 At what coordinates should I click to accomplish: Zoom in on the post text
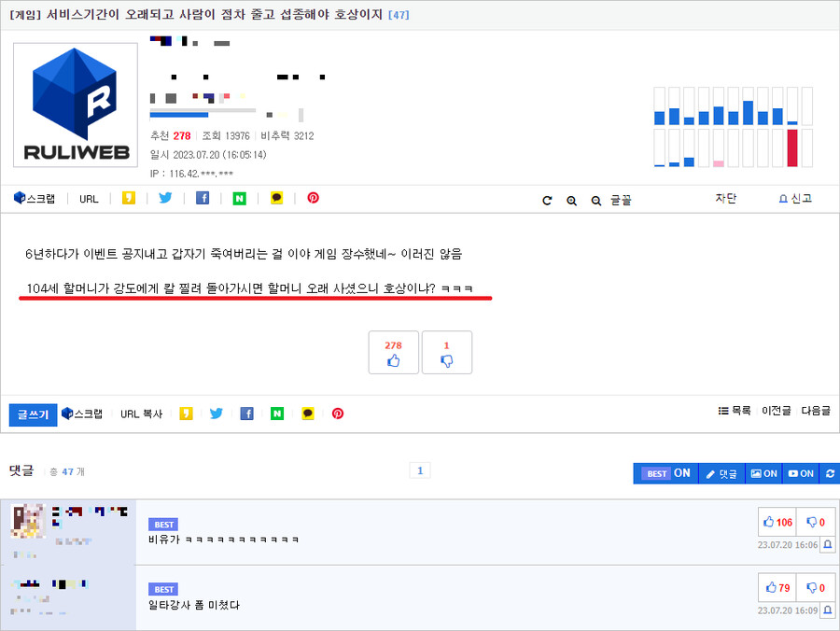point(571,199)
